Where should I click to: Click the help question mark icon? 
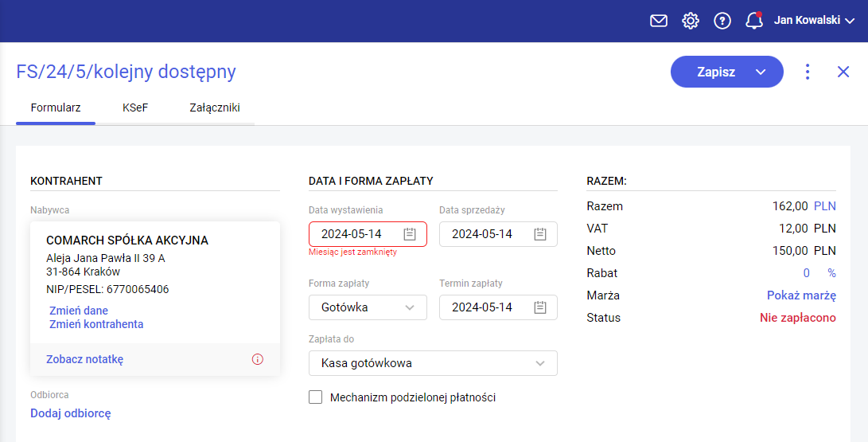[722, 21]
